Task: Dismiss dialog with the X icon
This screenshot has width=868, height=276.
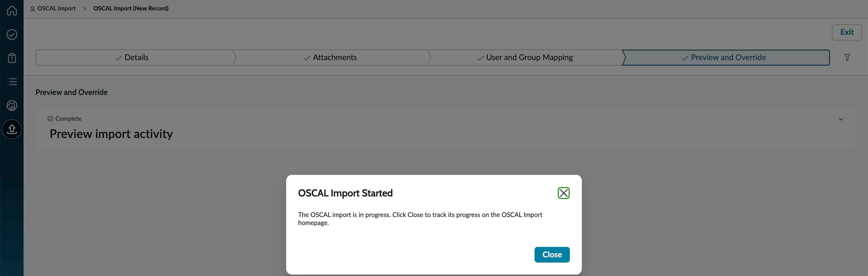Action: (x=563, y=193)
